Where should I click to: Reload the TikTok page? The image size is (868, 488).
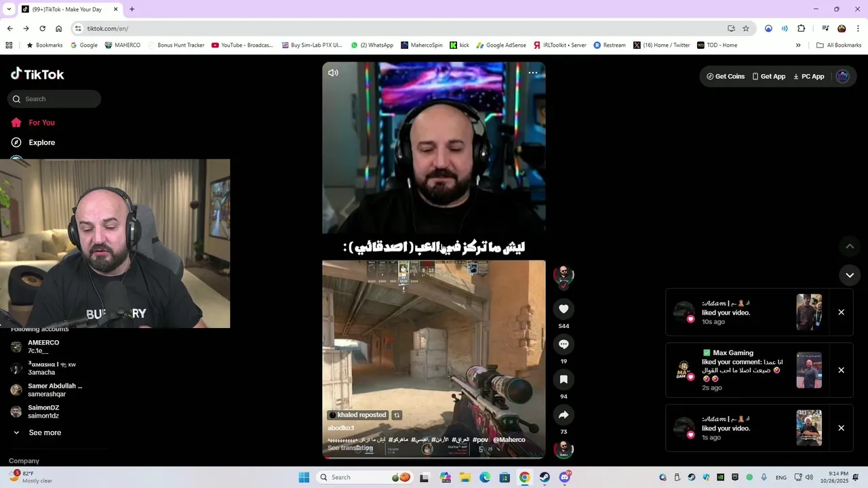point(42,28)
